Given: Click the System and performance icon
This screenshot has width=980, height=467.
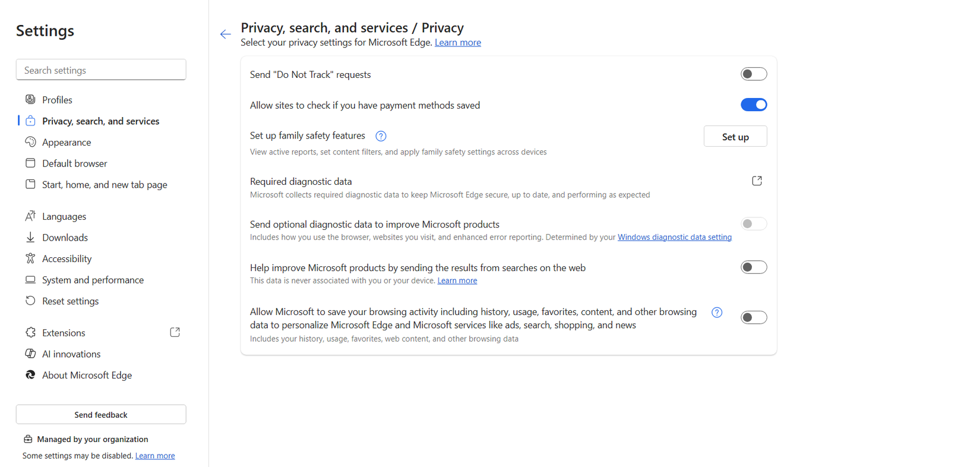Looking at the screenshot, I should [x=30, y=279].
